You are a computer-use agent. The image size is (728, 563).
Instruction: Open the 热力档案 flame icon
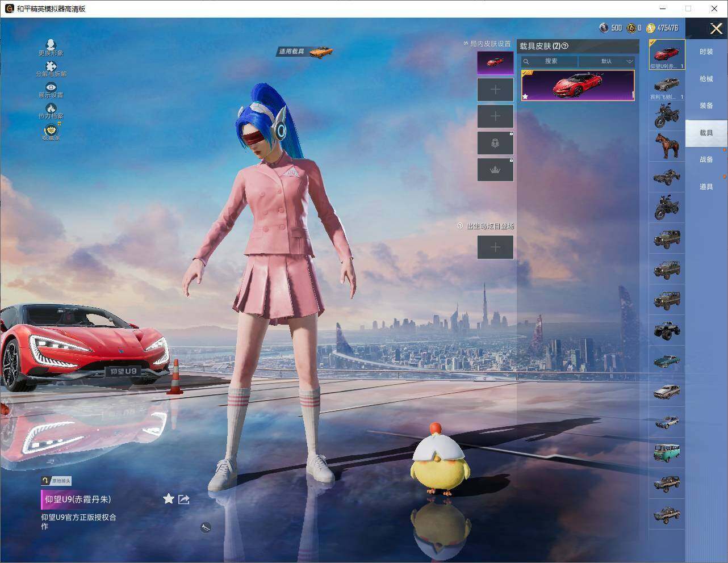click(51, 111)
